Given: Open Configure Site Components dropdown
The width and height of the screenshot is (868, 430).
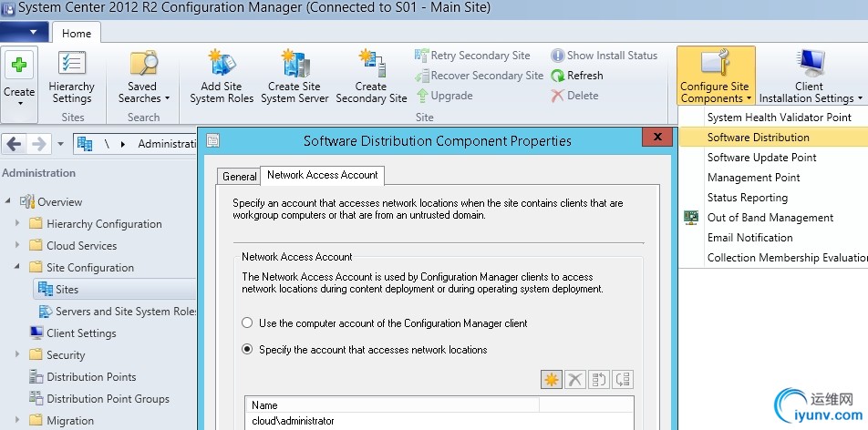Looking at the screenshot, I should click(716, 77).
